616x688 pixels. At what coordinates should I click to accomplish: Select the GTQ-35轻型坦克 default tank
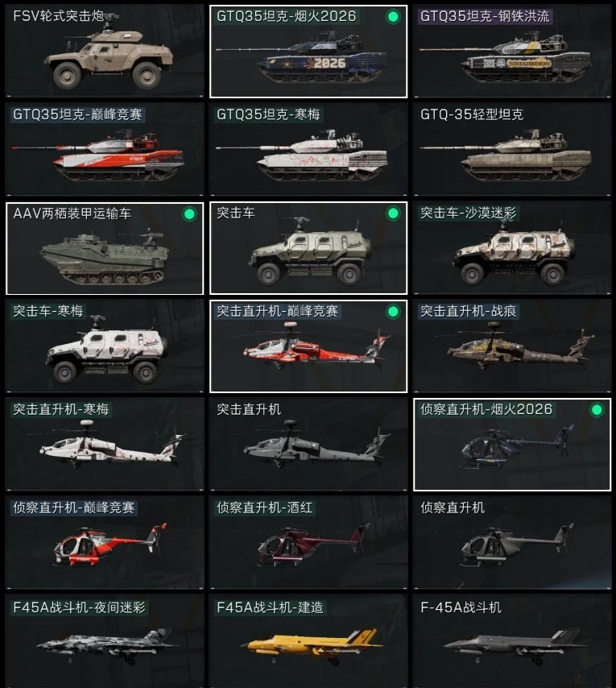512,150
